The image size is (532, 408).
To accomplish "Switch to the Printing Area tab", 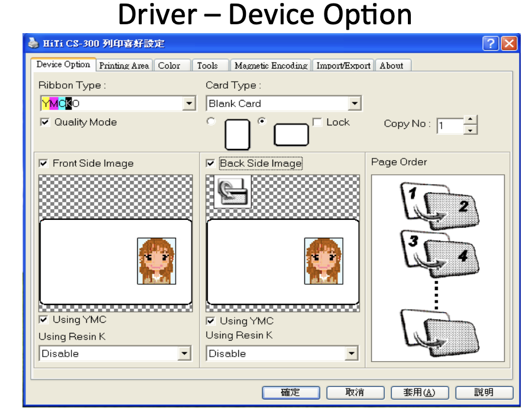I will (124, 66).
